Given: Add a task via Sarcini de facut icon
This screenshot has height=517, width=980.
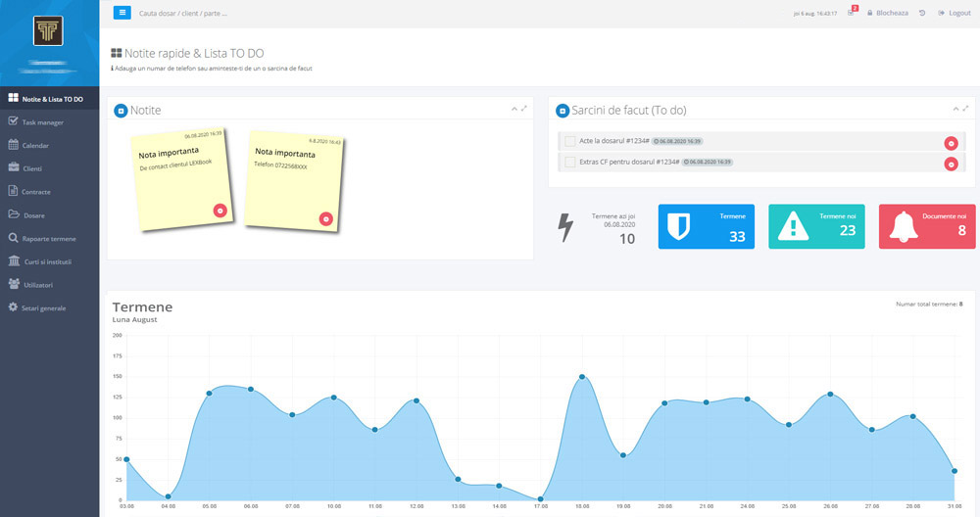Looking at the screenshot, I should [x=563, y=111].
